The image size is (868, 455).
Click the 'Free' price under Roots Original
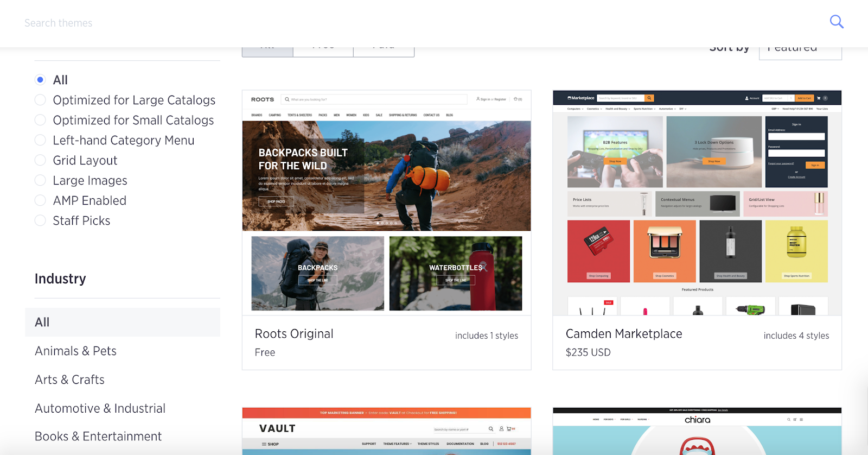265,352
